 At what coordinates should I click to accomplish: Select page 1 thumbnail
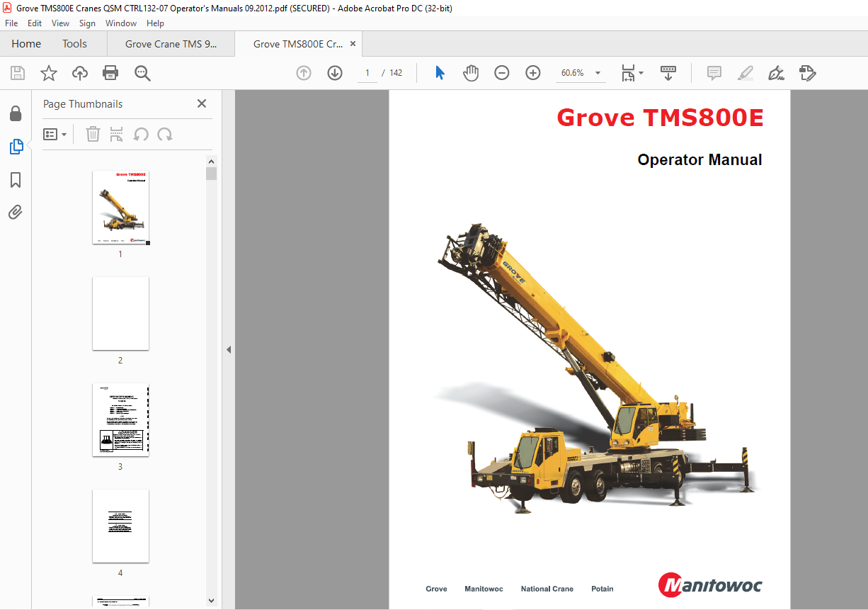click(120, 208)
